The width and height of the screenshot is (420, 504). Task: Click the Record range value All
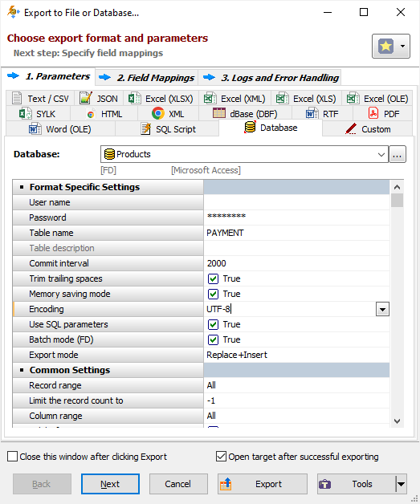(296, 385)
